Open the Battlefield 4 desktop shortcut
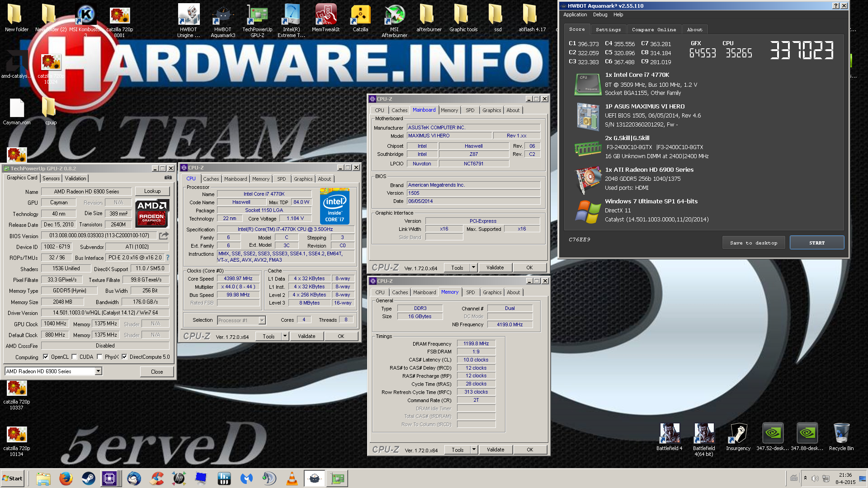Viewport: 868px width, 488px height. [670, 437]
